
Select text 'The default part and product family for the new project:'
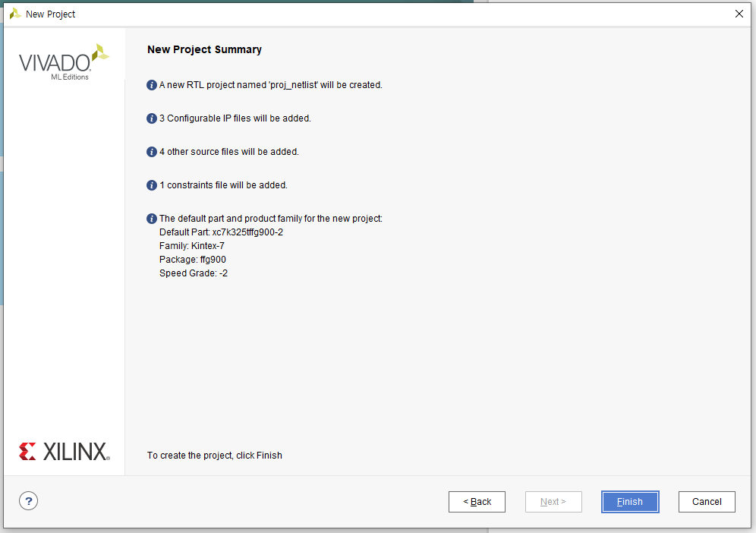271,219
